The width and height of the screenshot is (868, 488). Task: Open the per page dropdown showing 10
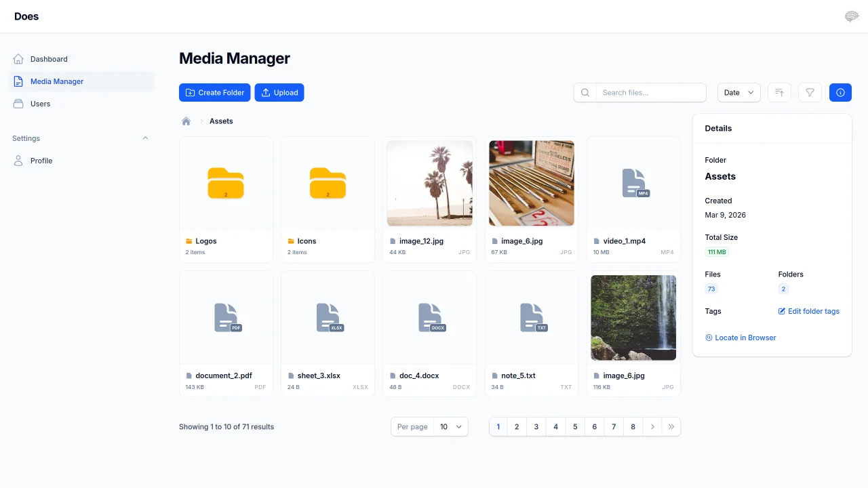[451, 426]
